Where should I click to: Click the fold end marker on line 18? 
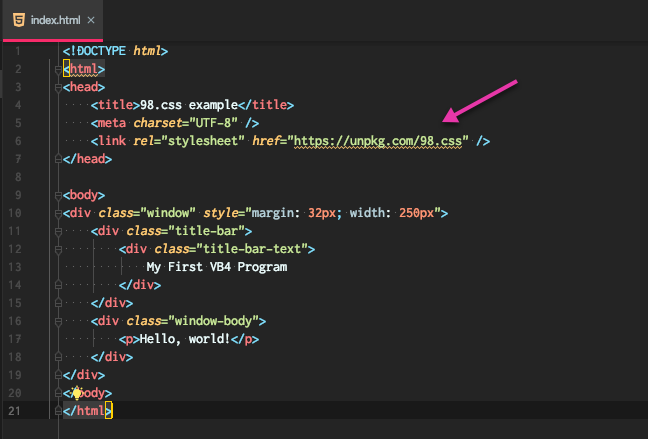[x=58, y=357]
